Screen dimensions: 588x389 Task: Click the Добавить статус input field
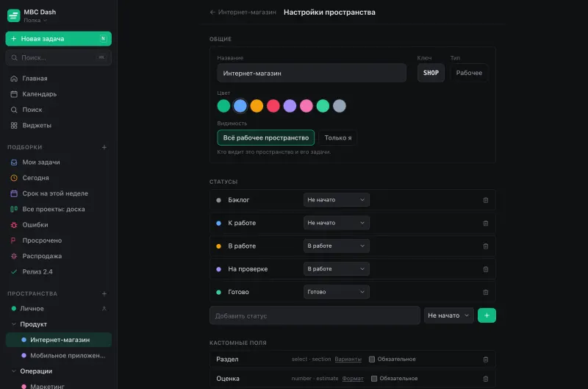click(315, 315)
